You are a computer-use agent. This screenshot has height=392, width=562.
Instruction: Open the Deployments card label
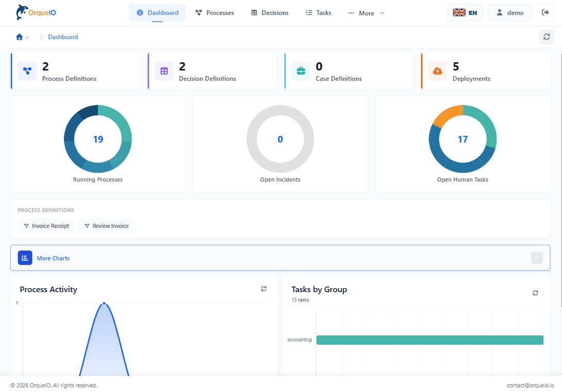point(471,79)
